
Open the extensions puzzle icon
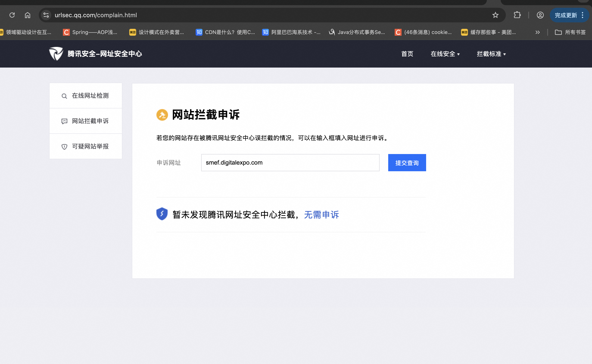(517, 15)
